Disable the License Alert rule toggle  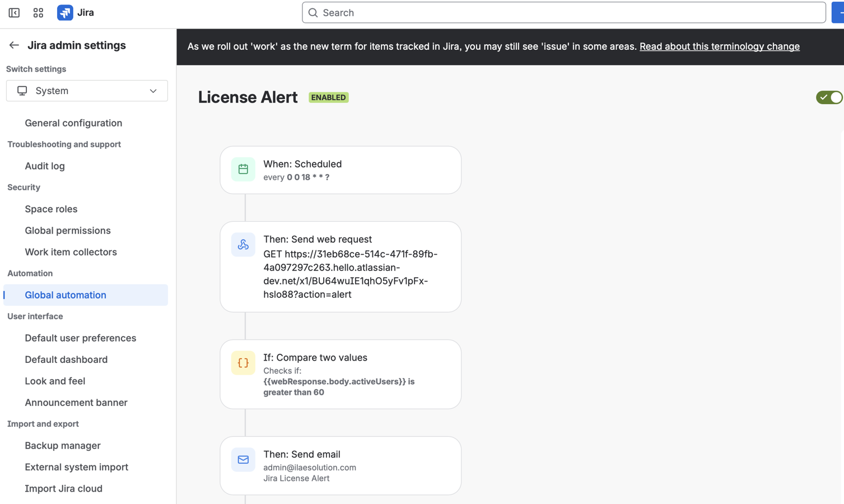tap(829, 97)
